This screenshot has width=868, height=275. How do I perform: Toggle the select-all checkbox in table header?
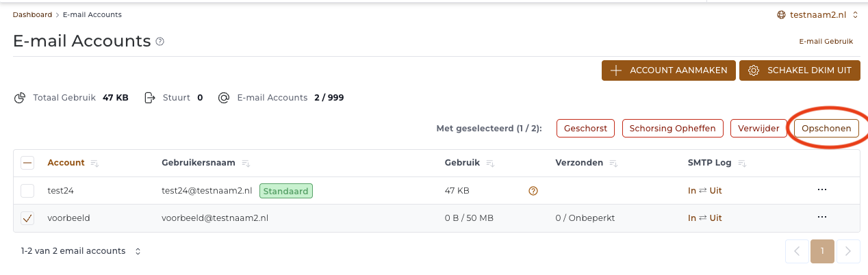[27, 163]
